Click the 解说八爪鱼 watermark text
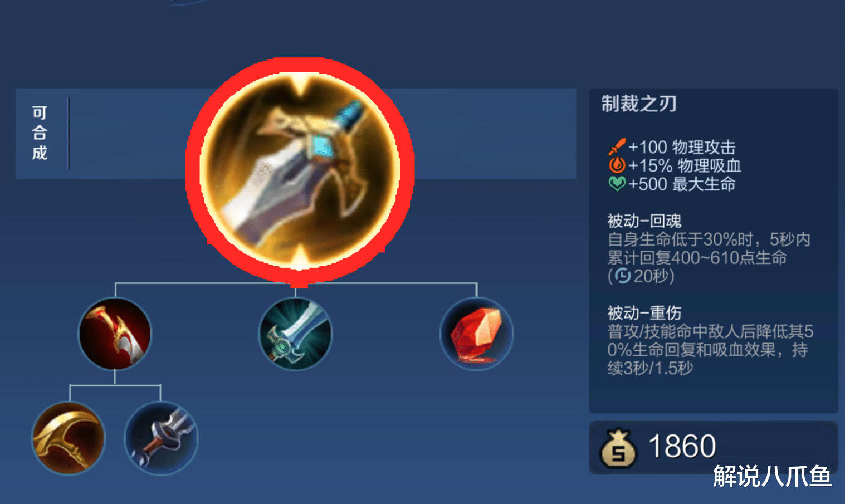The image size is (845, 504). click(x=773, y=476)
